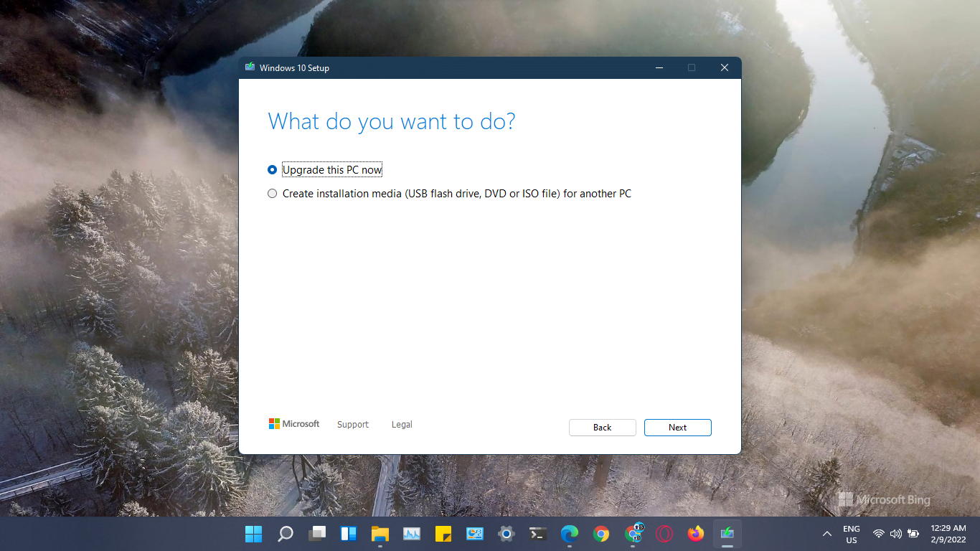This screenshot has height=551, width=980.
Task: Open File Explorer from the taskbar
Action: point(380,534)
